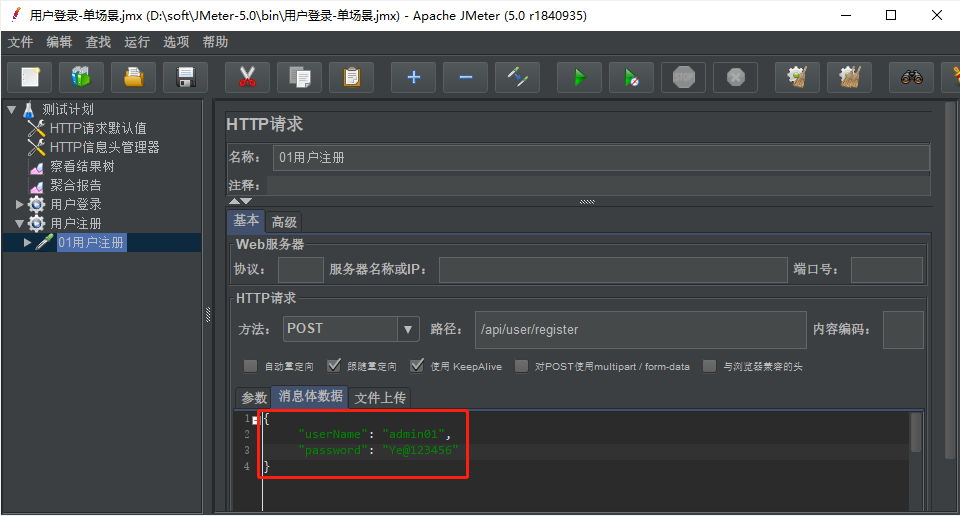Viewport: 960px width, 516px height.
Task: Save the test plan with floppy icon
Action: [x=186, y=77]
